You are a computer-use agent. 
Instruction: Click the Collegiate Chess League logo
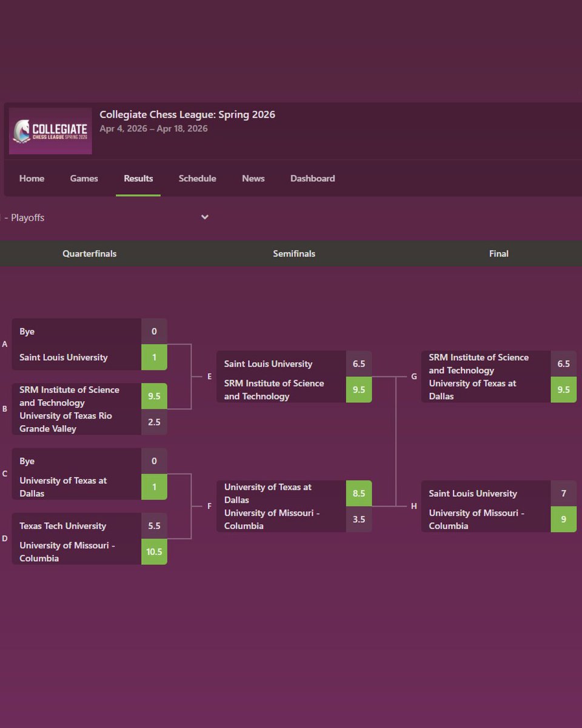click(x=50, y=131)
